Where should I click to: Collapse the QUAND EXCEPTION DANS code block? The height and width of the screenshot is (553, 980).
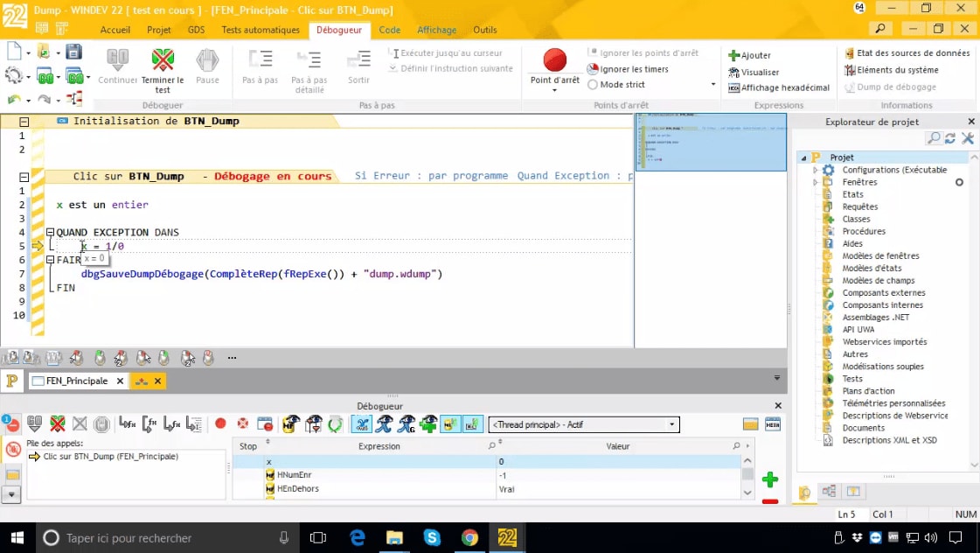[50, 232]
